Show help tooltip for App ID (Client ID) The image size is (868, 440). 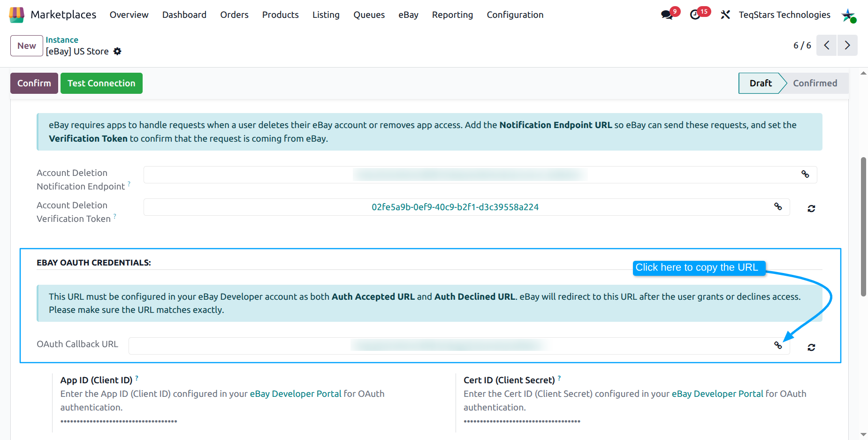[x=137, y=378]
